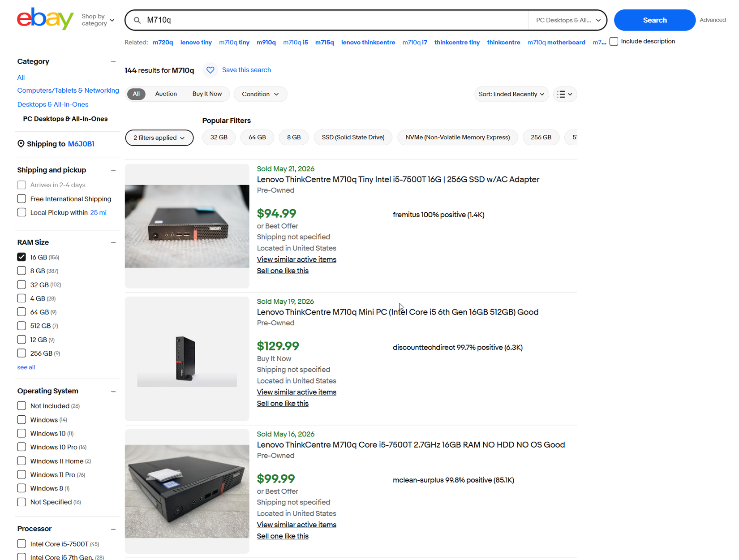Check the Windows 11 Pro filter
The image size is (739, 560).
tap(21, 474)
